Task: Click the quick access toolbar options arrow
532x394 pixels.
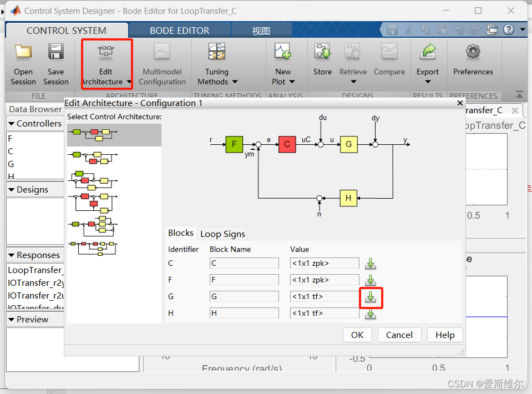Action: click(523, 30)
